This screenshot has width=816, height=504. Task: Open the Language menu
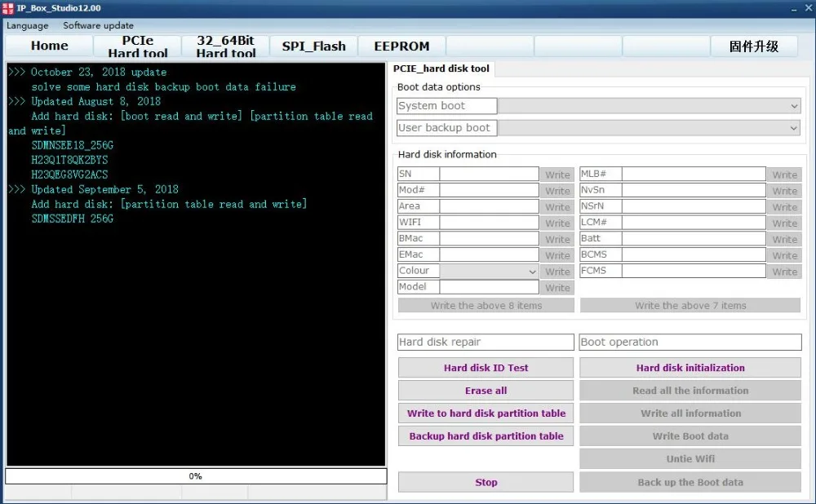pyautogui.click(x=27, y=25)
